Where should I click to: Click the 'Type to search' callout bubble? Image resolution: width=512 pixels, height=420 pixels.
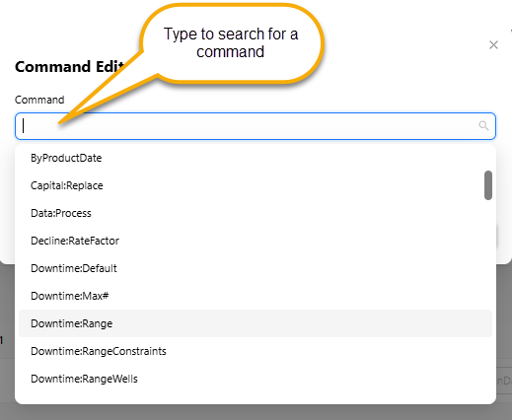click(x=231, y=43)
